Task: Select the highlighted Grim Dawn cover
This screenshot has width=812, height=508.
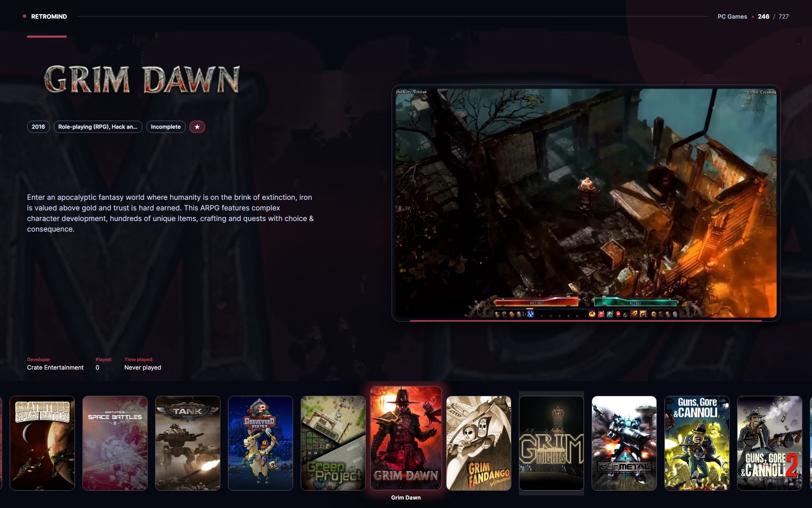Action: 406,438
